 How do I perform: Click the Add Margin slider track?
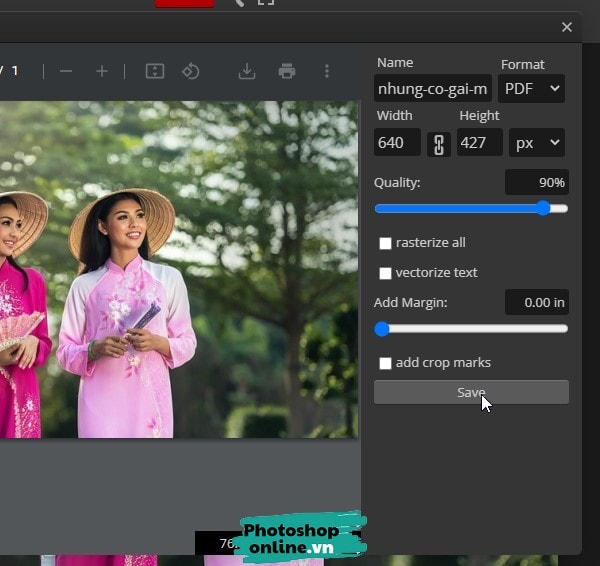[470, 328]
